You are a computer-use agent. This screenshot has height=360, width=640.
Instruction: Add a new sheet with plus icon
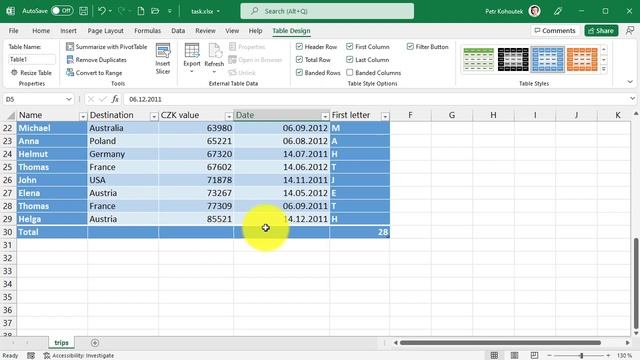pyautogui.click(x=95, y=343)
